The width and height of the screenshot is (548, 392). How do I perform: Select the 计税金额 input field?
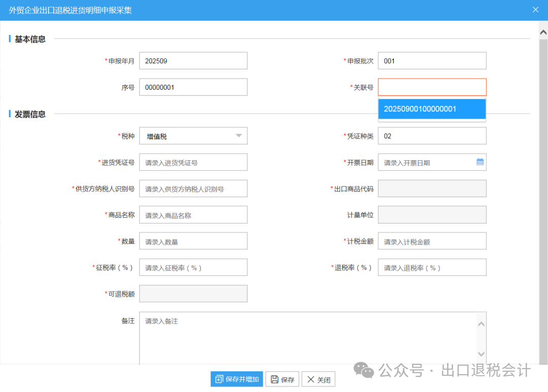coord(432,241)
